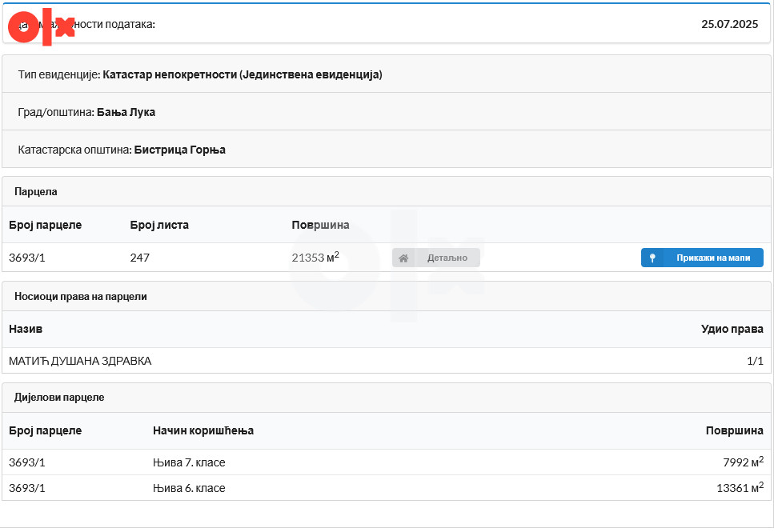Click the date 25.07.2025
The height and width of the screenshot is (532, 774).
[729, 24]
